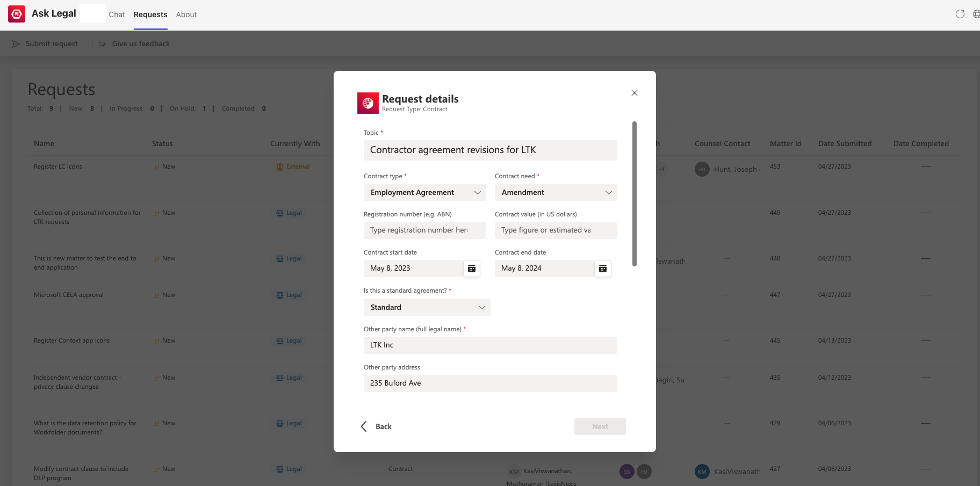The height and width of the screenshot is (486, 980).
Task: Click Legal badge on Register Context app icons row
Action: tap(289, 340)
